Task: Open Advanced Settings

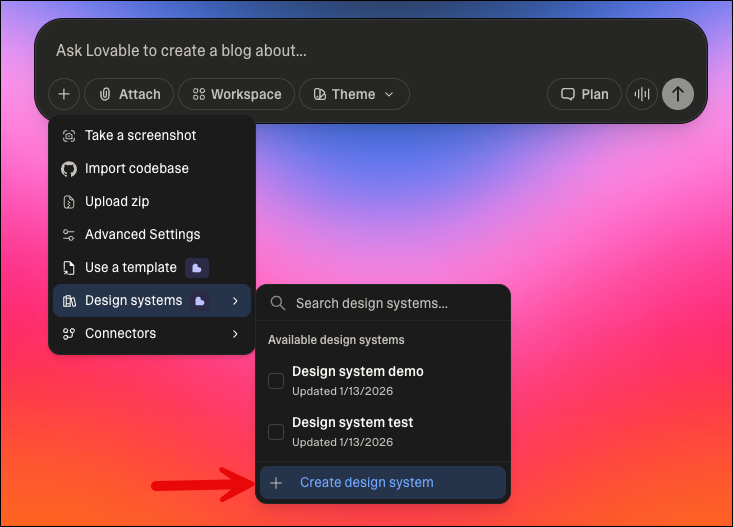Action: pos(152,234)
